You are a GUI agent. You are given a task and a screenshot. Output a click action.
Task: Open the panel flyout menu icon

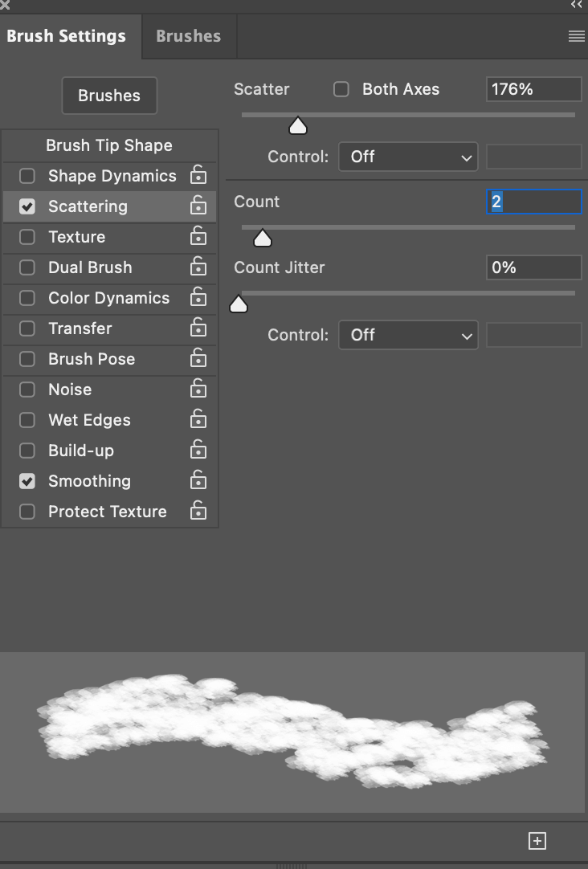pyautogui.click(x=576, y=36)
